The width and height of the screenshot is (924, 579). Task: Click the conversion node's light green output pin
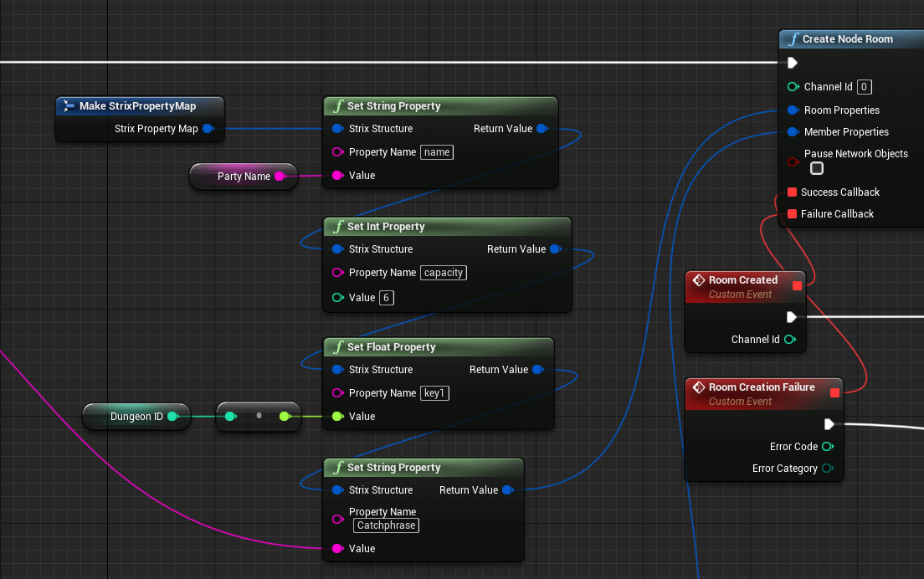point(285,417)
